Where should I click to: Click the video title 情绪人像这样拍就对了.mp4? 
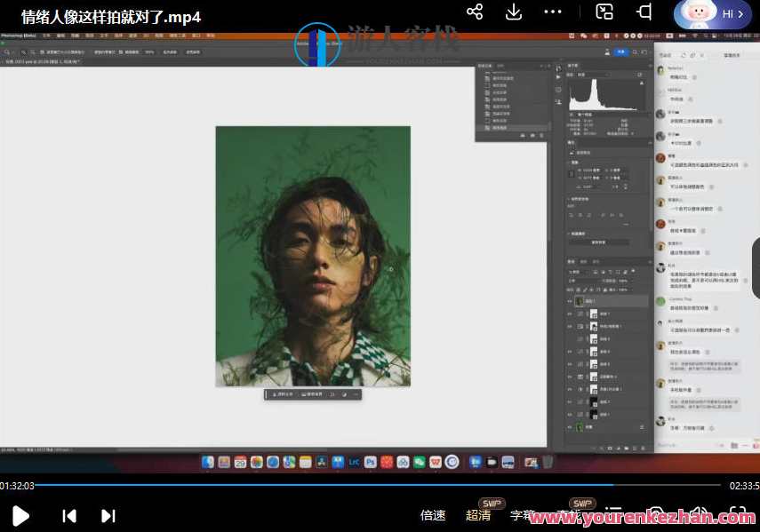click(x=111, y=17)
